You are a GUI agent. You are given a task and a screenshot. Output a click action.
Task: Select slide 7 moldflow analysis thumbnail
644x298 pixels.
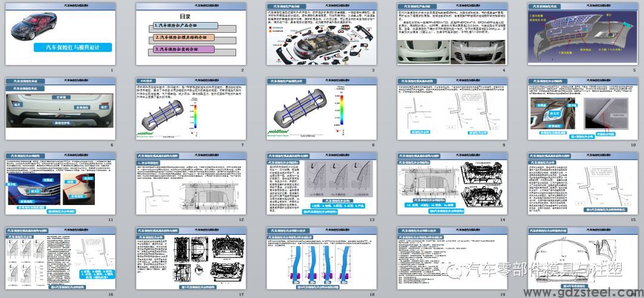coord(191,109)
